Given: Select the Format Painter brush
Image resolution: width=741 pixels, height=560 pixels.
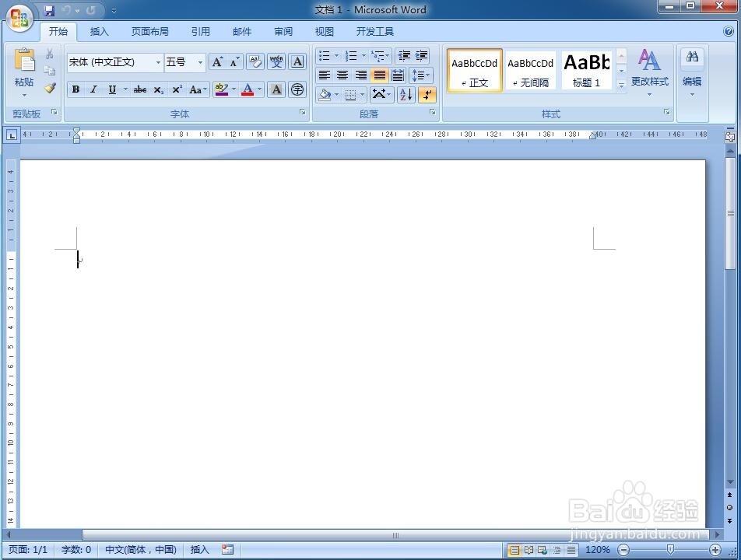Looking at the screenshot, I should (x=50, y=88).
